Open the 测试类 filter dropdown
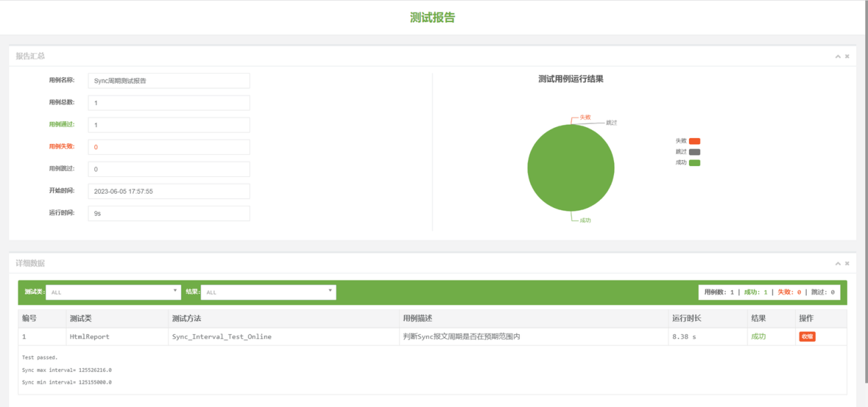Viewport: 868px width, 407px height. tap(114, 292)
